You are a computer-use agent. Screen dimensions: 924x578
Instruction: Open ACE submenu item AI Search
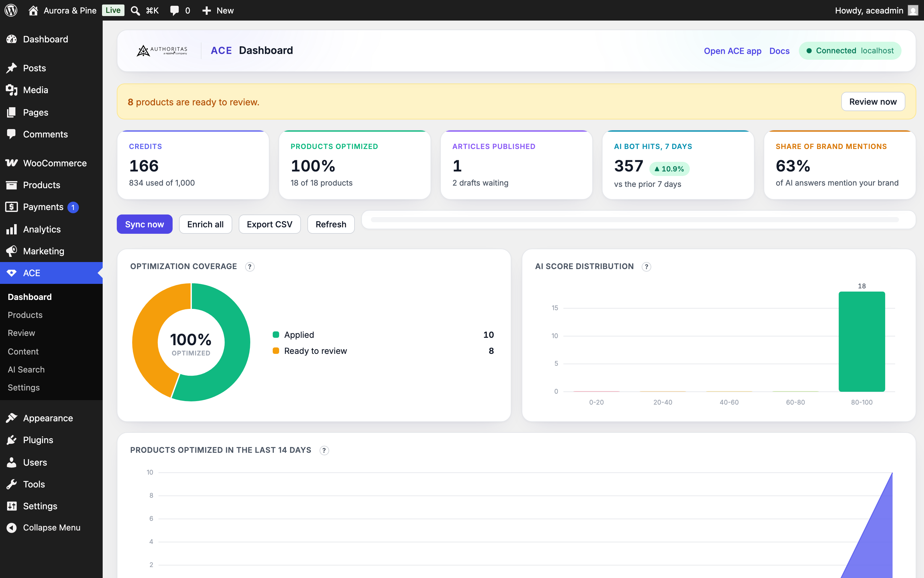tap(26, 369)
